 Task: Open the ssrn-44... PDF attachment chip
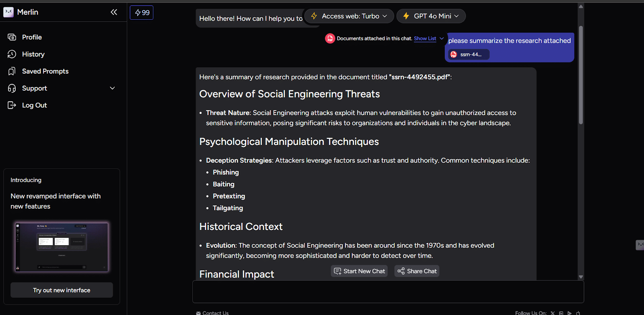tap(469, 54)
